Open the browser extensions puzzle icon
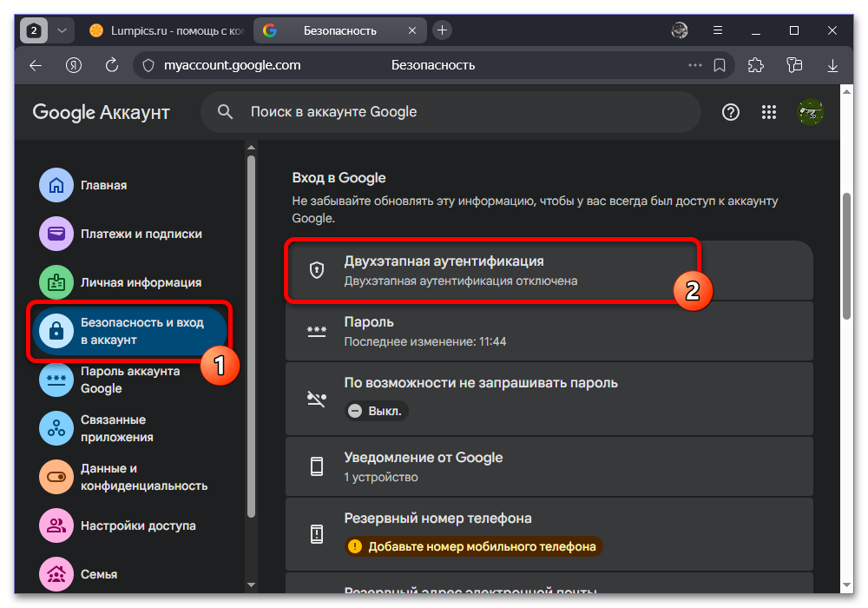 [x=756, y=65]
